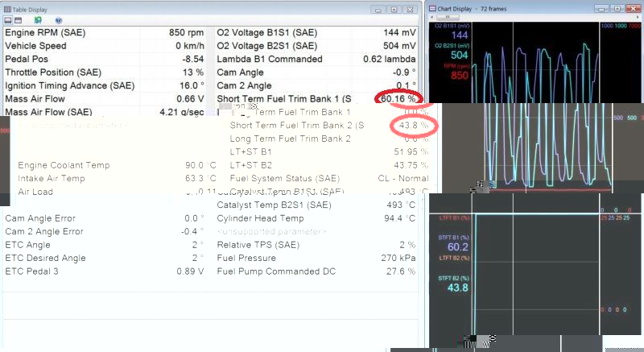Select the Fuel System Status (SAE) row
The height and width of the screenshot is (352, 644).
point(322,178)
